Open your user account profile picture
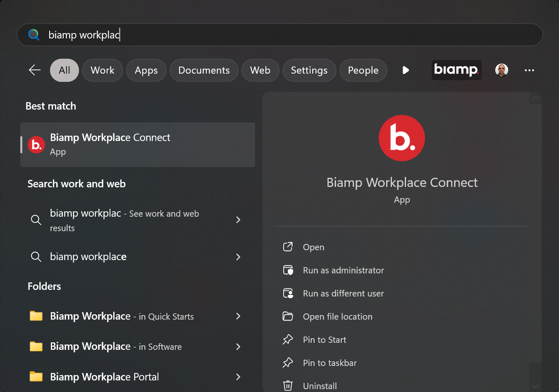 click(x=502, y=70)
